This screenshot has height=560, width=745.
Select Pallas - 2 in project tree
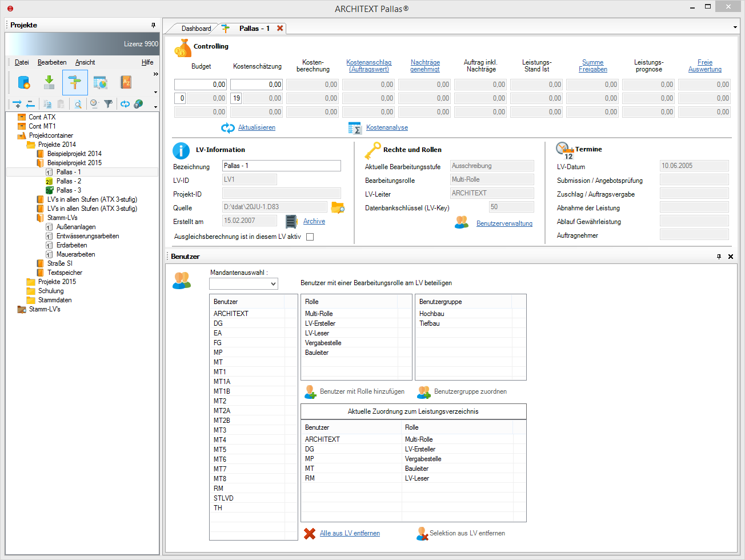tap(69, 181)
